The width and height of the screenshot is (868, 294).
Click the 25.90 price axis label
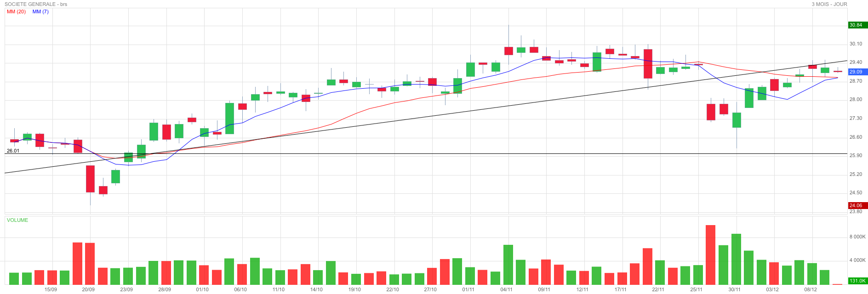856,155
